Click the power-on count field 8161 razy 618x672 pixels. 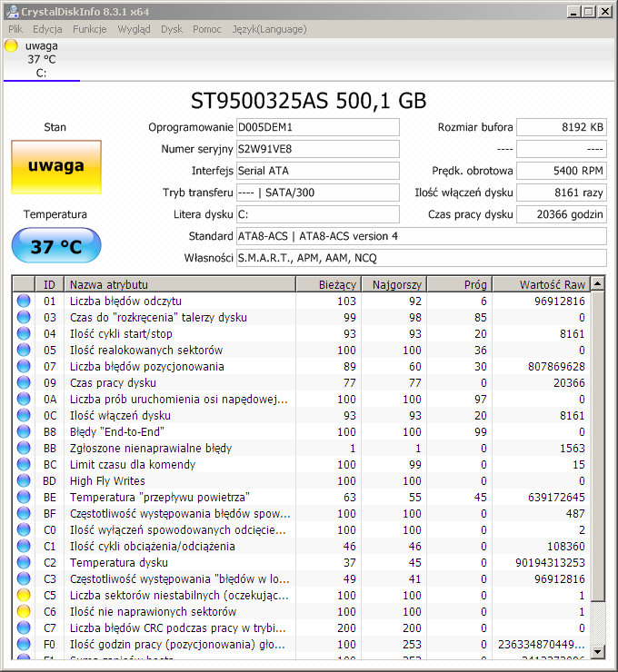562,193
